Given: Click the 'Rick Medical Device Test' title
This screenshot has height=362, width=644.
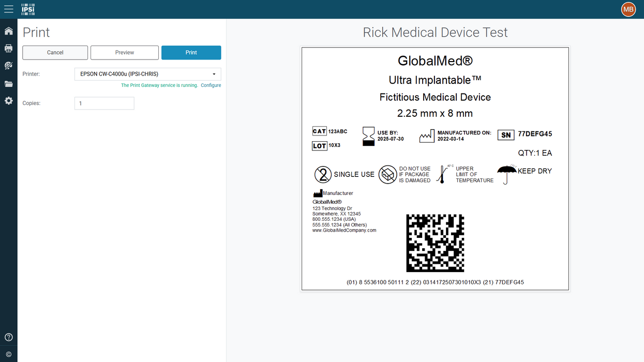Looking at the screenshot, I should 436,33.
